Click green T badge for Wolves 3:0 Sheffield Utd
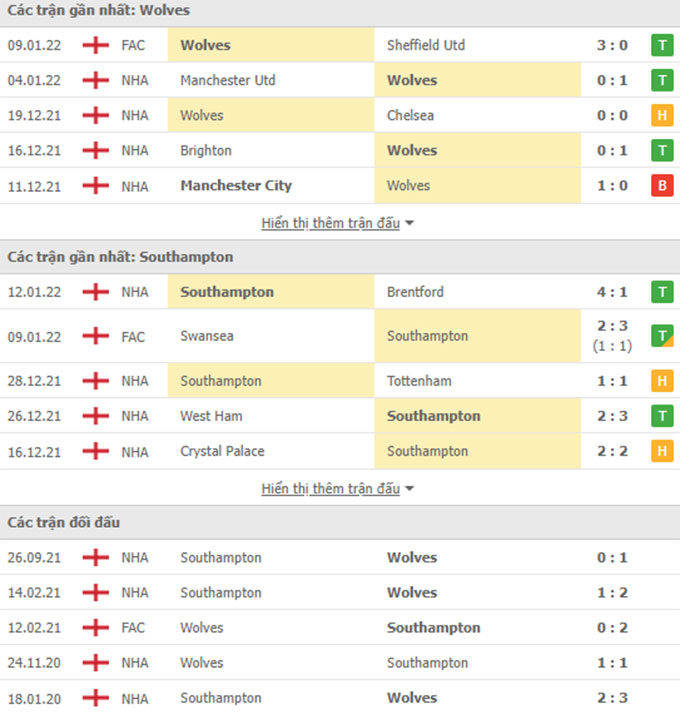Image resolution: width=680 pixels, height=714 pixels. 662,45
